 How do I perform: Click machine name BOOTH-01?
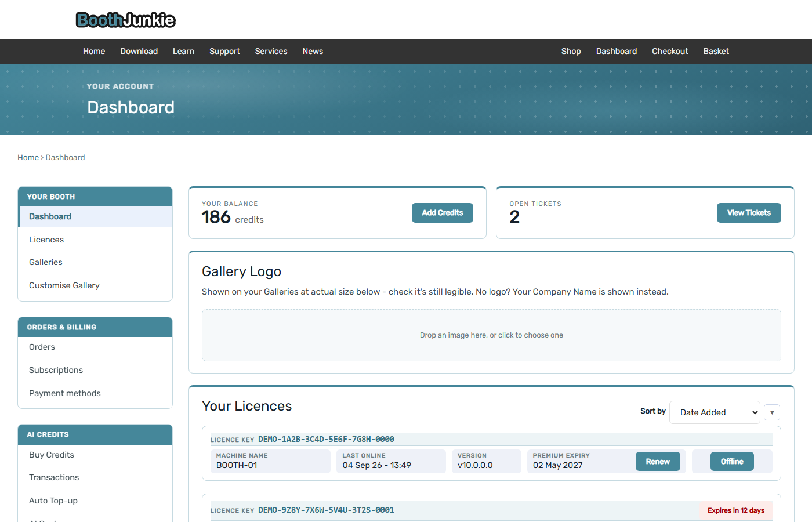pyautogui.click(x=237, y=465)
